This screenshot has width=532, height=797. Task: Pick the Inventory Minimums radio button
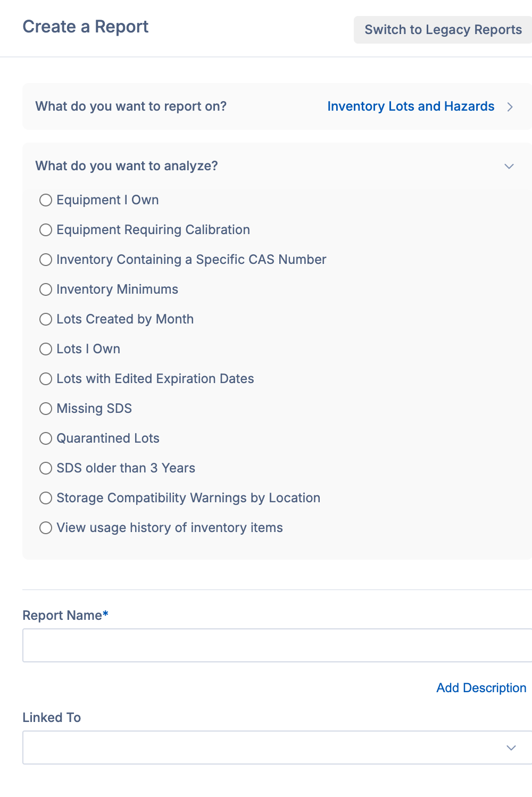pyautogui.click(x=46, y=289)
